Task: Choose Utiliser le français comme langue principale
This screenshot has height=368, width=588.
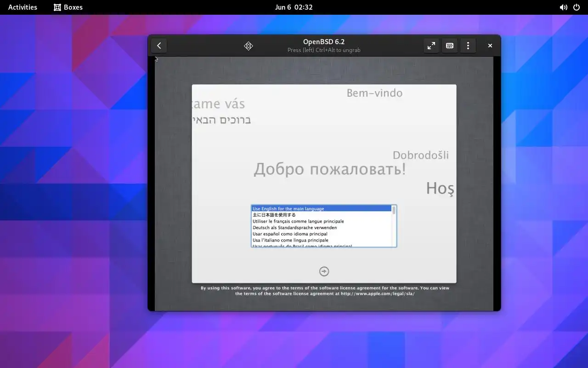Action: (x=322, y=221)
